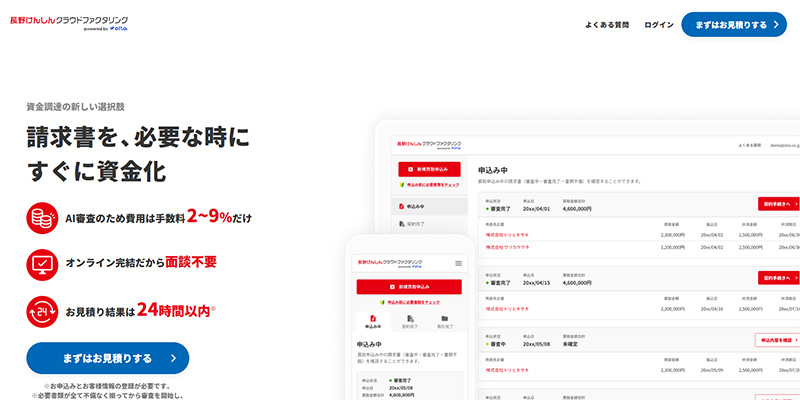This screenshot has height=400, width=800.
Task: Click the large まずはお見積りする button under the hero text
Action: point(108,358)
